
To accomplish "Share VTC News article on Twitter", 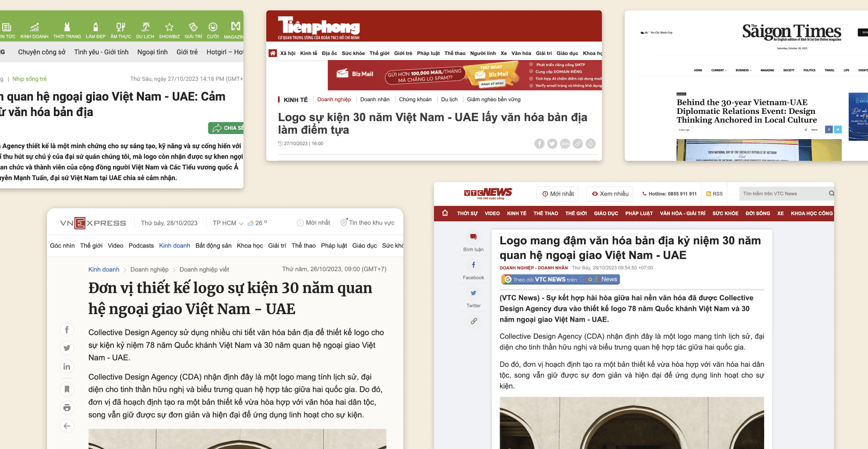I will (473, 293).
